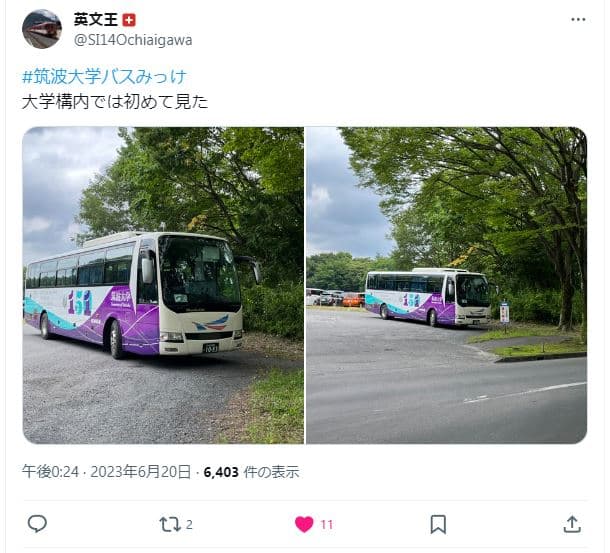
Task: Open the #筑波大学バスみっけ hashtag
Action: 104,76
